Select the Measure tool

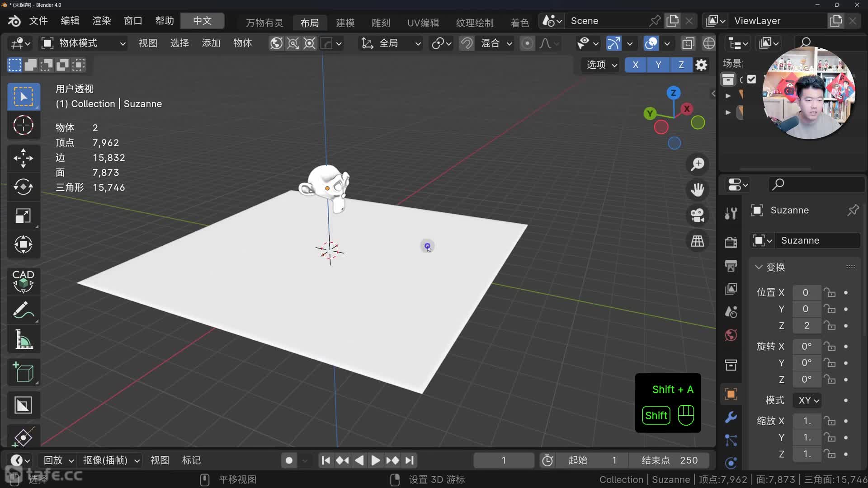click(x=23, y=339)
